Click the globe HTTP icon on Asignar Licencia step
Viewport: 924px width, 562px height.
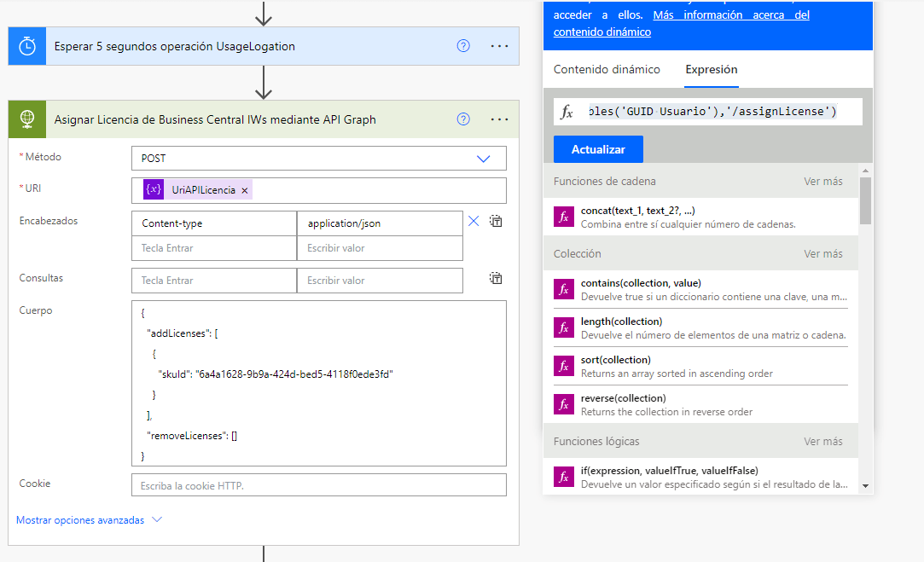pos(27,119)
